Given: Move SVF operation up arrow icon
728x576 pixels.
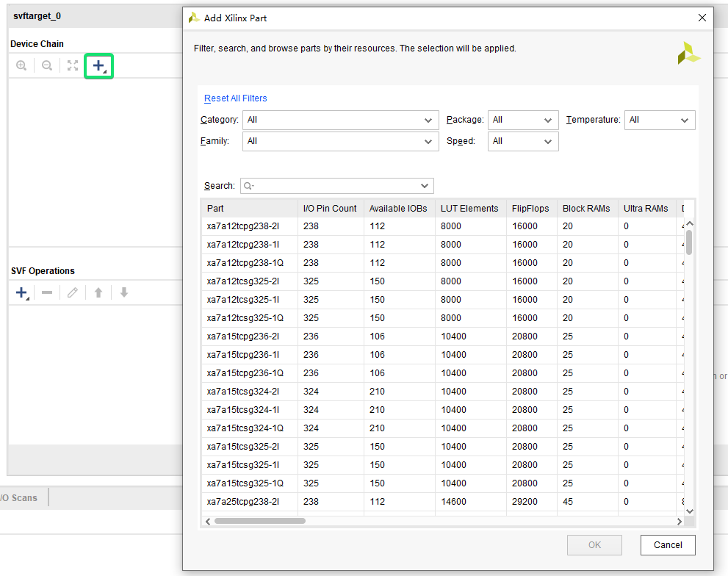Looking at the screenshot, I should 98,292.
